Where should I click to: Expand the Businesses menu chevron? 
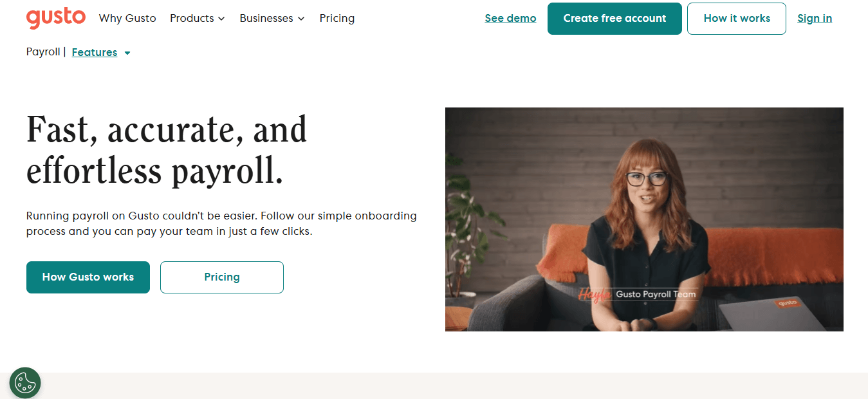click(301, 19)
